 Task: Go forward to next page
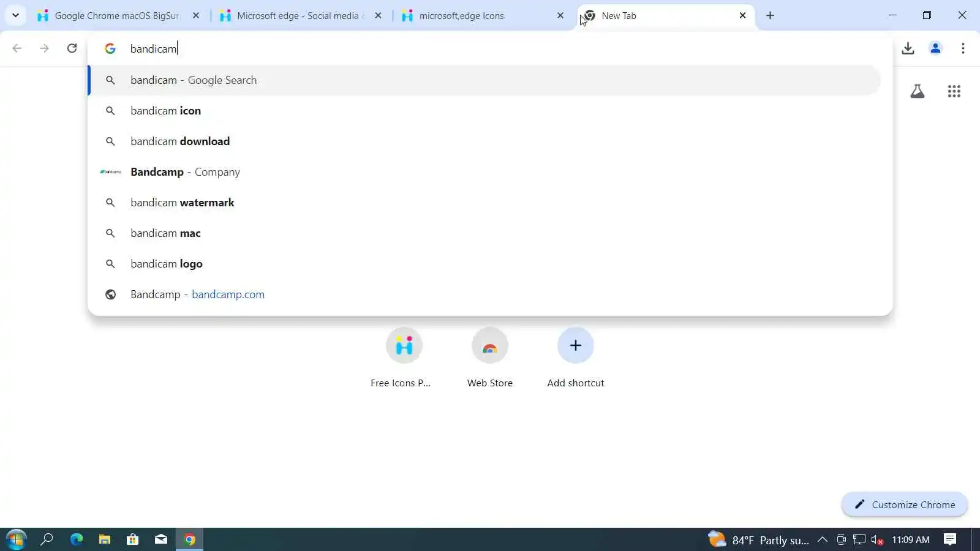pyautogui.click(x=44, y=48)
